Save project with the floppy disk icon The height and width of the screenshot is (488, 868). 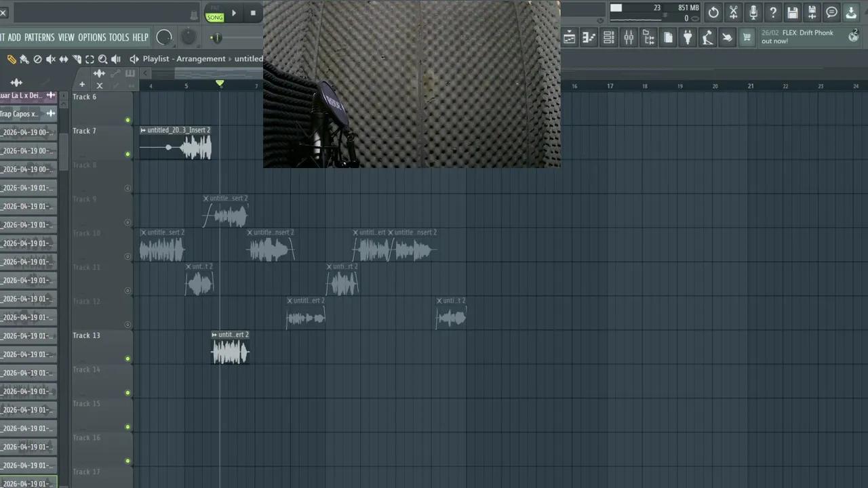tap(792, 12)
